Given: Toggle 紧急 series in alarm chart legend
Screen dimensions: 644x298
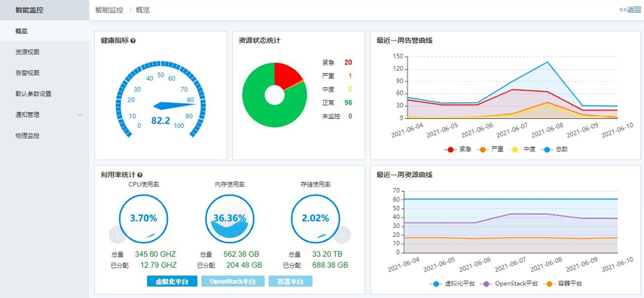Looking at the screenshot, I should (x=456, y=150).
